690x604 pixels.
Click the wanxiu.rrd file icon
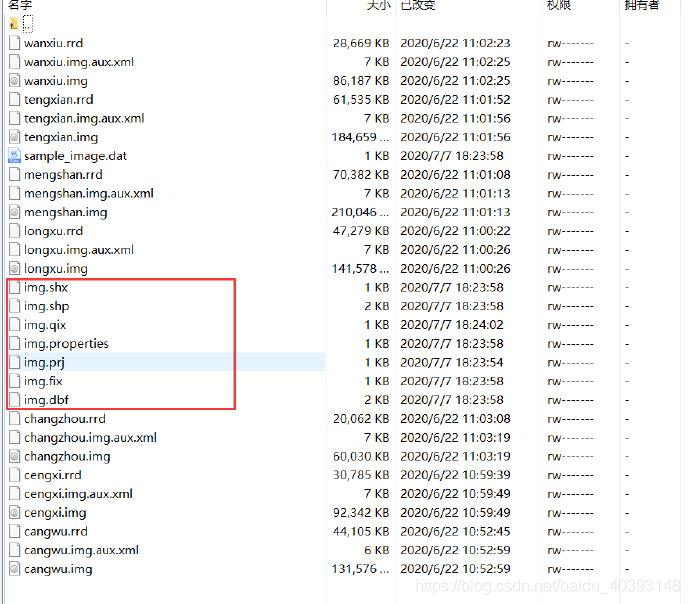tap(15, 43)
